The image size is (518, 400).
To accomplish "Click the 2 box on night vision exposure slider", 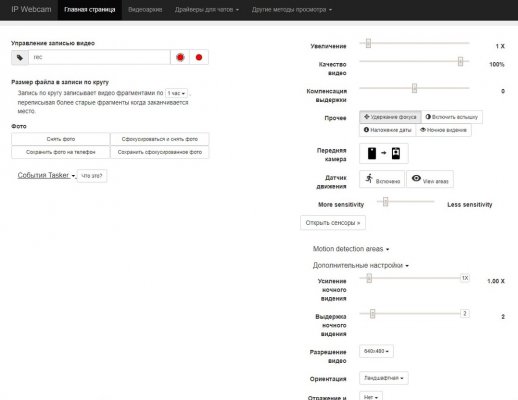I will 465,313.
